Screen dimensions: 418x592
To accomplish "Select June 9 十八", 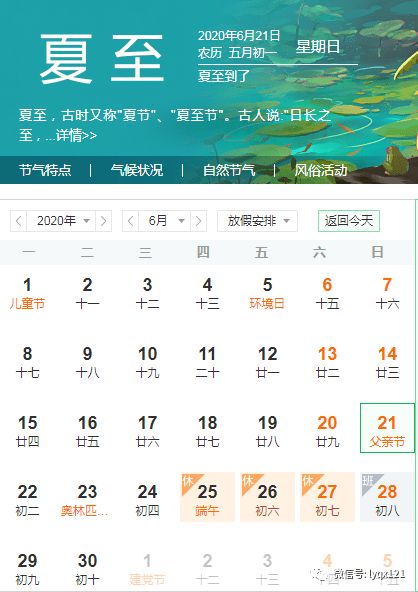I will tap(87, 362).
